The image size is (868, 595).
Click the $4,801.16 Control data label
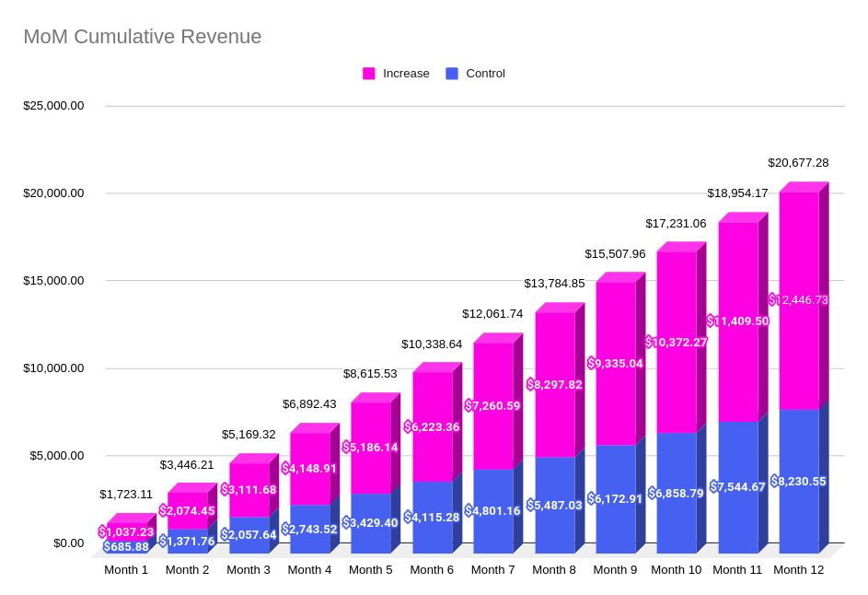point(492,511)
